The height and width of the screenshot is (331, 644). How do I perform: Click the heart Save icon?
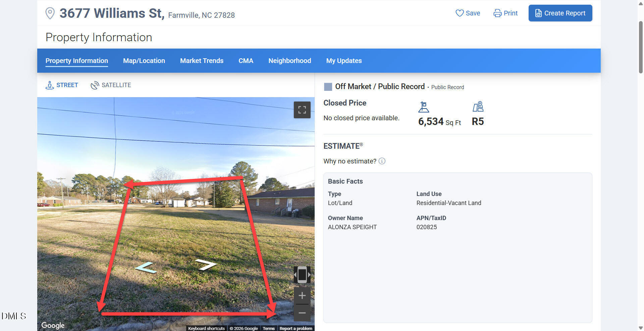pyautogui.click(x=459, y=13)
